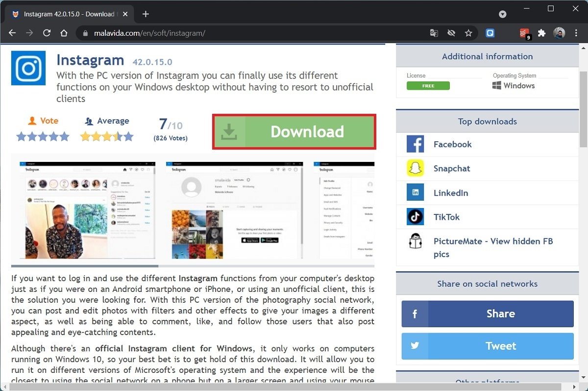This screenshot has width=588, height=391.
Task: Click the (826 Votes) count text
Action: pos(171,138)
